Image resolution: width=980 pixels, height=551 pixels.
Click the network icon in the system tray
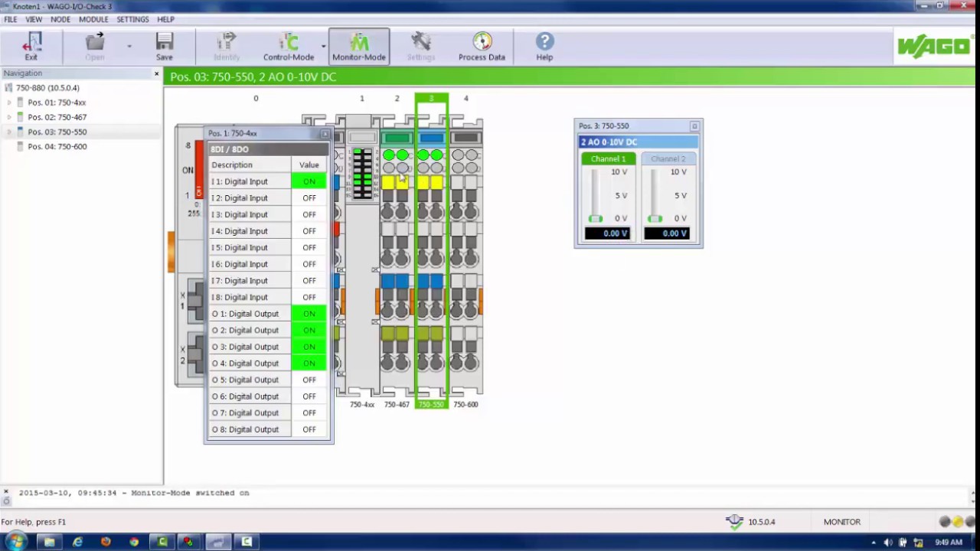(x=918, y=543)
